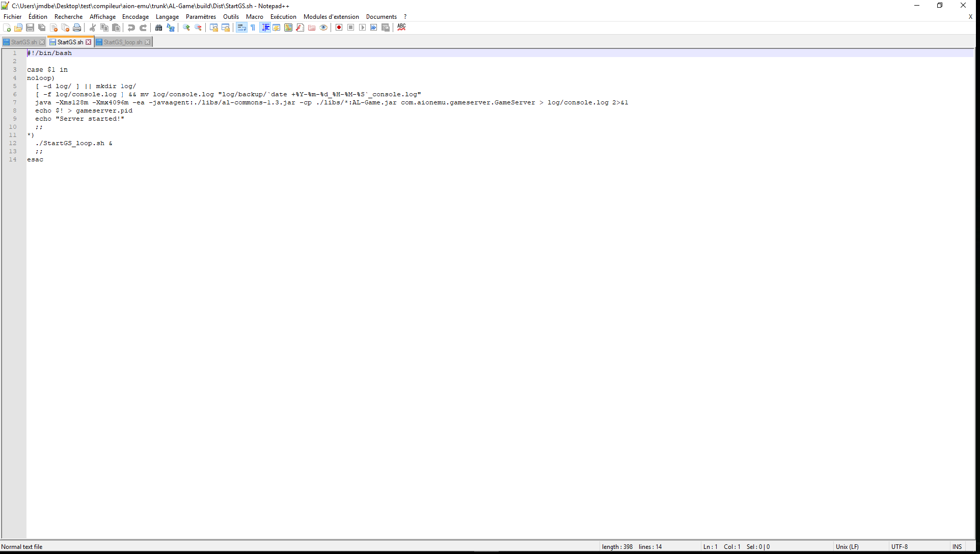980x554 pixels.
Task: Toggle indent guide toolbar button
Action: (265, 27)
